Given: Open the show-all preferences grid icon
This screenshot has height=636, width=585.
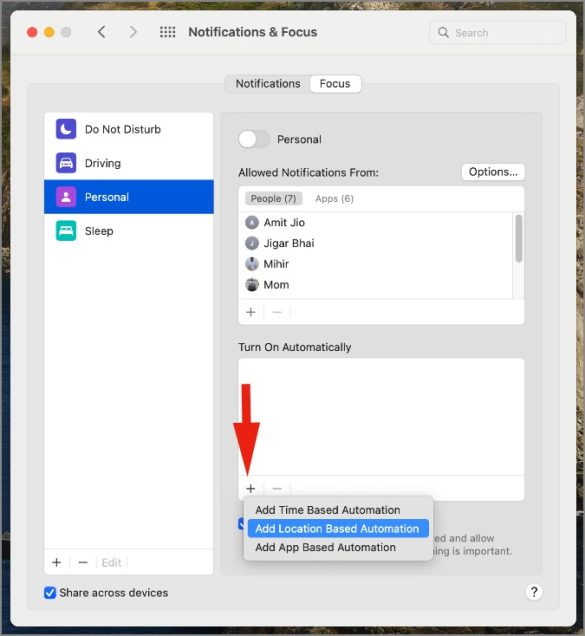Looking at the screenshot, I should pos(168,32).
